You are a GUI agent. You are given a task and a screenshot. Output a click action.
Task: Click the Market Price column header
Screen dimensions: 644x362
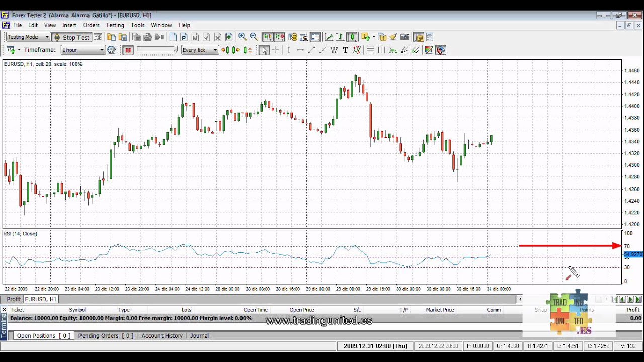pos(440,310)
